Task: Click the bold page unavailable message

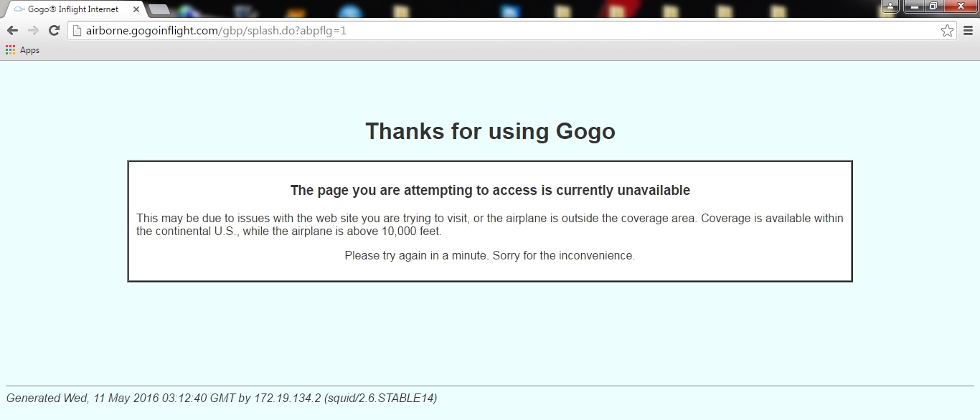Action: 490,190
